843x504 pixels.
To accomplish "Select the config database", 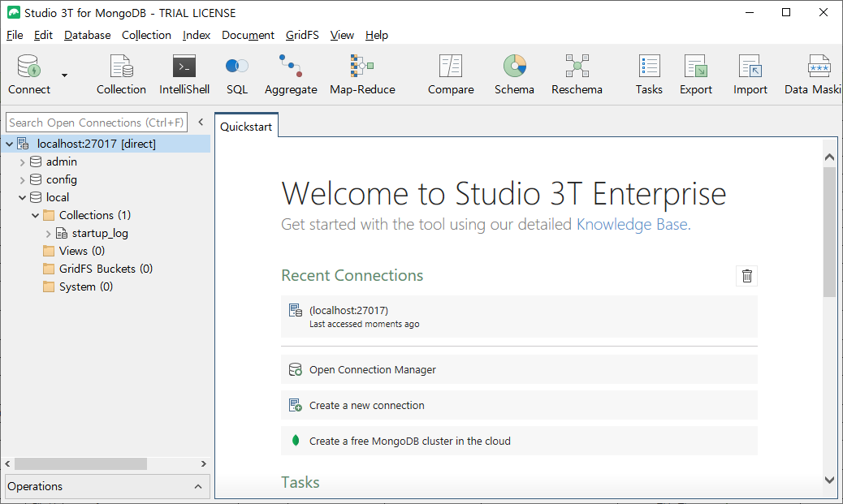I will coord(61,179).
